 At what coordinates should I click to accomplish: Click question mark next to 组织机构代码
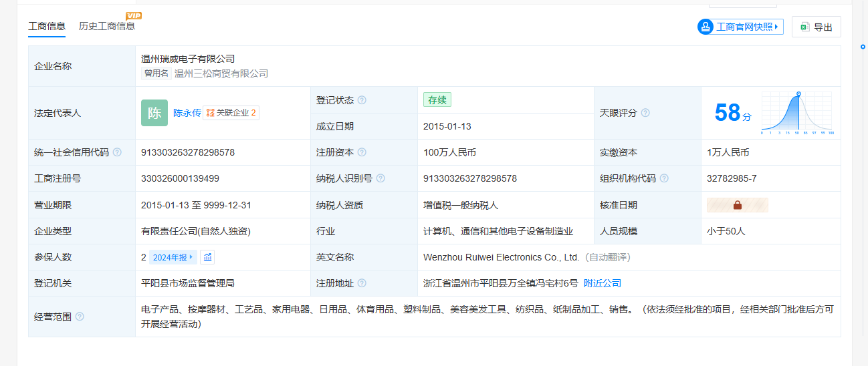[x=664, y=178]
